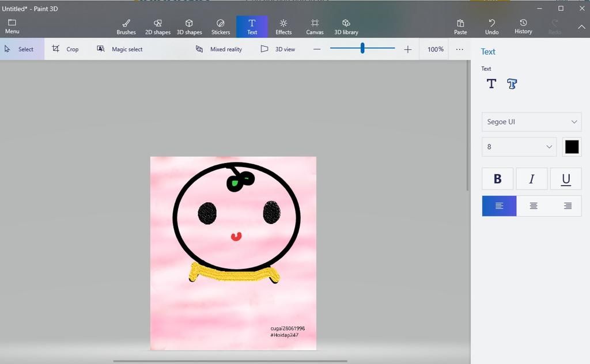The height and width of the screenshot is (364, 590).
Task: Open Canvas settings
Action: pyautogui.click(x=315, y=27)
